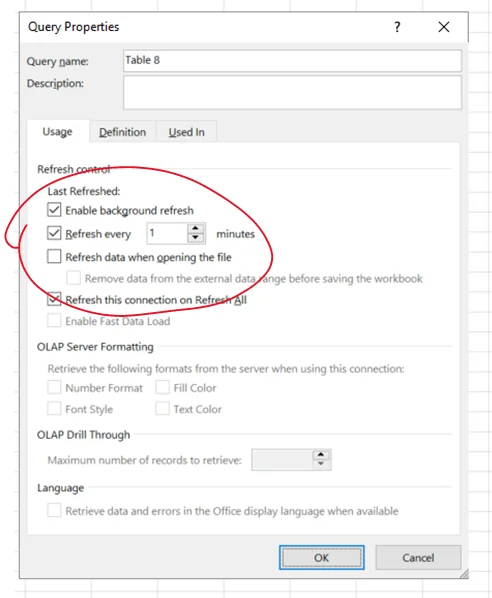Toggle the Enable background refresh checkbox
This screenshot has height=598, width=492.
[54, 210]
